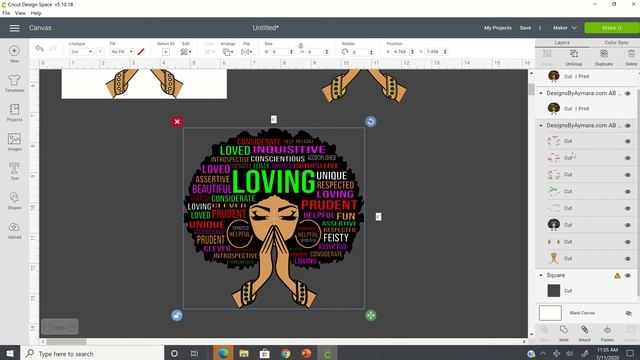Toggle the size aspect ratio lock
Screen dimensions: 640x360
300,46
